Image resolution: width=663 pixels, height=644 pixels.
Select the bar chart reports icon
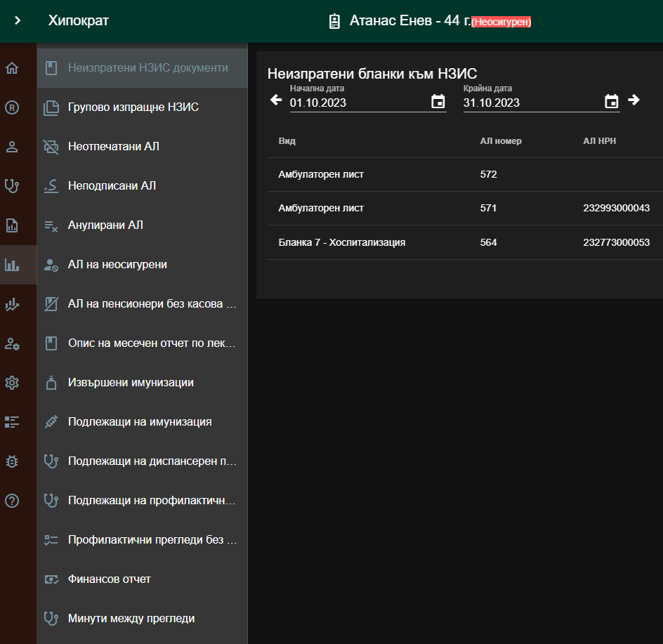pyautogui.click(x=12, y=265)
